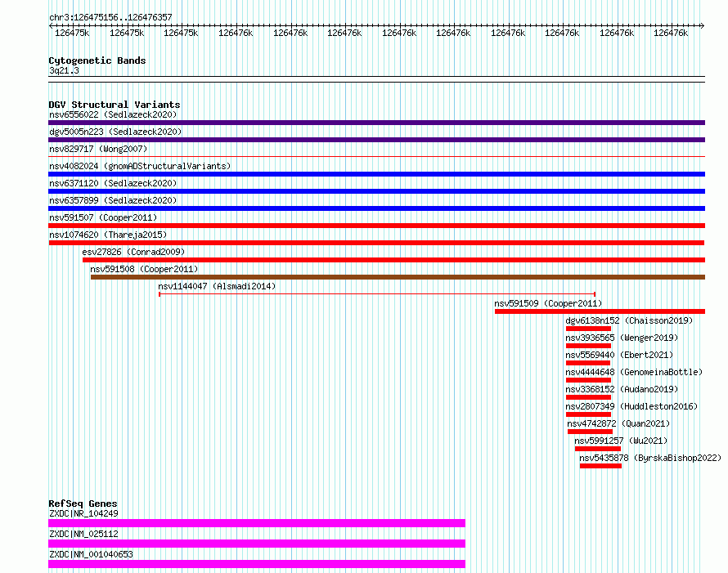Screen dimensions: 728x573
Task: Select the 3q21.3 band label
Action: click(x=64, y=70)
